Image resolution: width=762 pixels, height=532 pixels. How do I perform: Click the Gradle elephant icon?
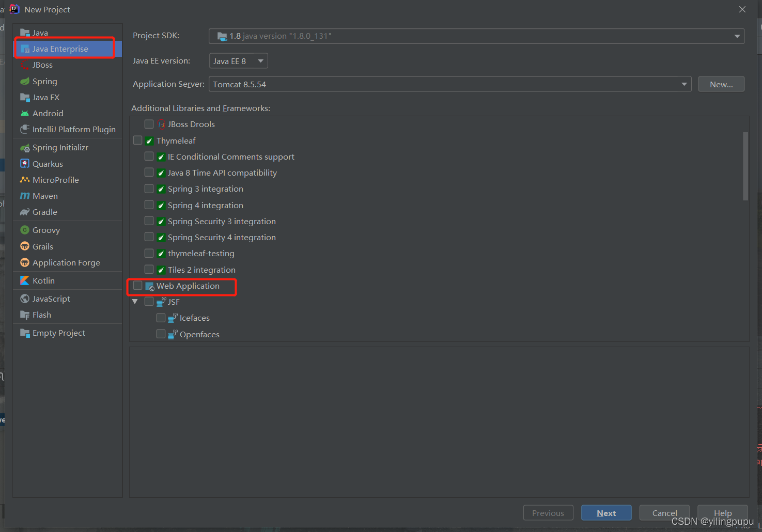[25, 212]
